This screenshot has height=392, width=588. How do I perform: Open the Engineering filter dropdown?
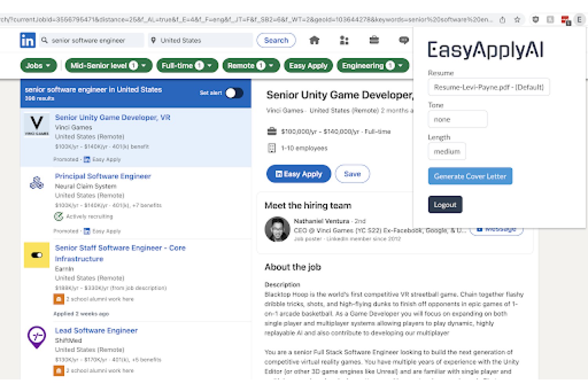pyautogui.click(x=373, y=65)
